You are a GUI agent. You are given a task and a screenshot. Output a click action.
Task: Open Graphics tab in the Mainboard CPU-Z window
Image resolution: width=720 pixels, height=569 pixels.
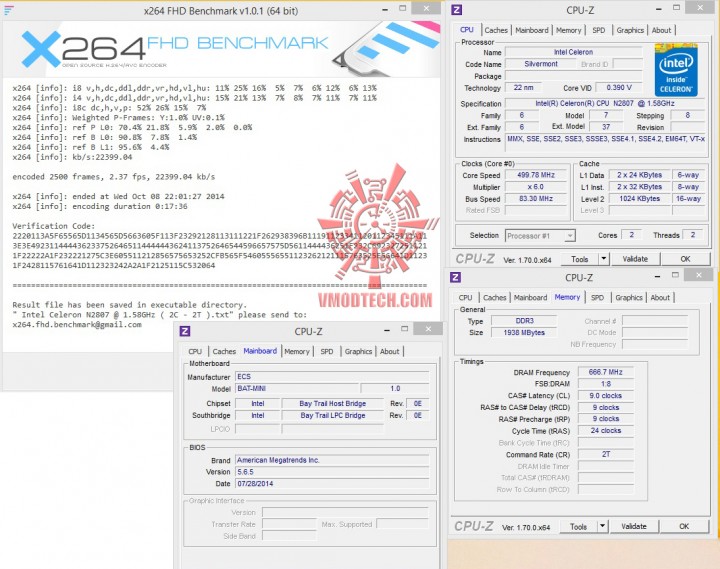(358, 351)
